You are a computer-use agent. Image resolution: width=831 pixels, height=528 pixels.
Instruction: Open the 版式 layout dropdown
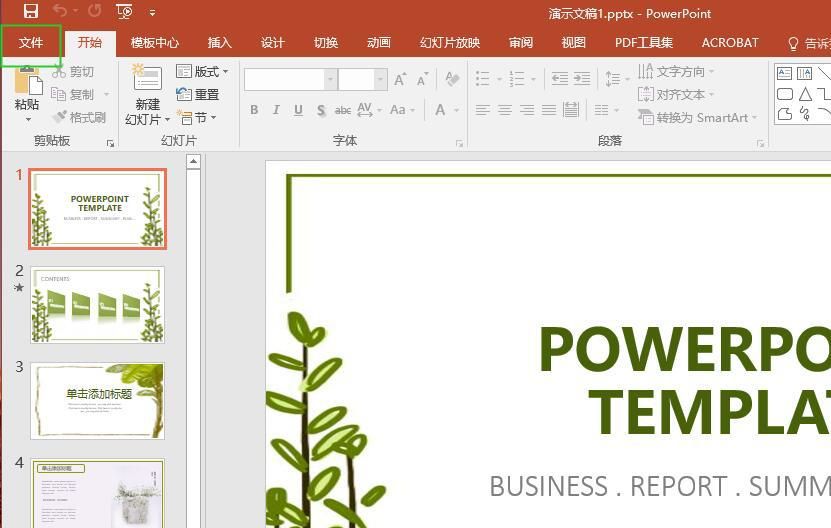click(202, 71)
